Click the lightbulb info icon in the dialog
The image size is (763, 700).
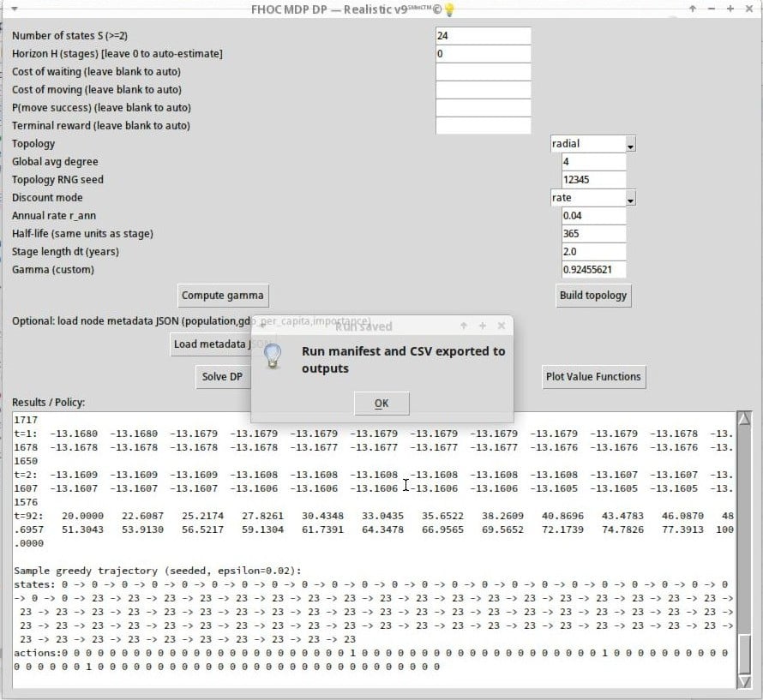(x=273, y=356)
